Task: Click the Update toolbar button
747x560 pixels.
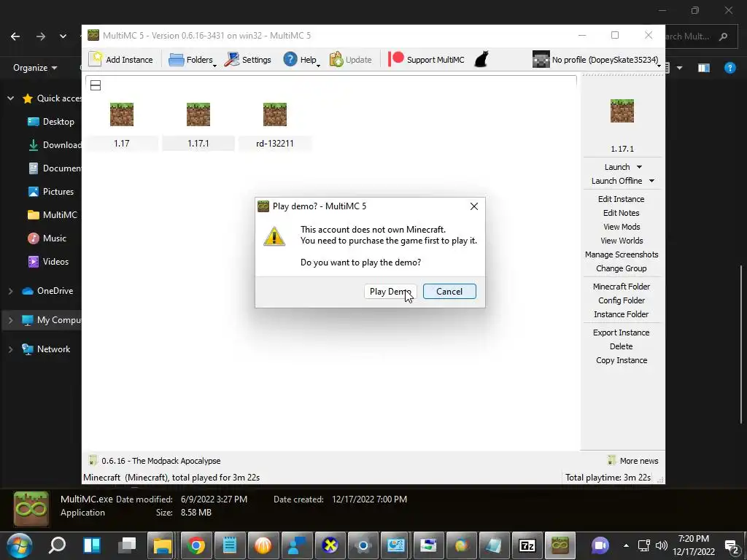Action: point(351,60)
